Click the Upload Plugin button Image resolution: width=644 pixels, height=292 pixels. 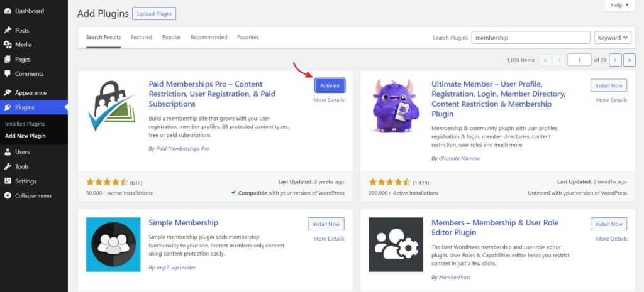tap(154, 14)
